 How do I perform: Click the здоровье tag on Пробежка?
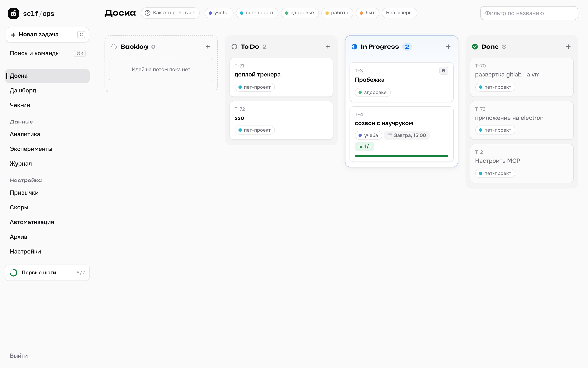pos(372,92)
